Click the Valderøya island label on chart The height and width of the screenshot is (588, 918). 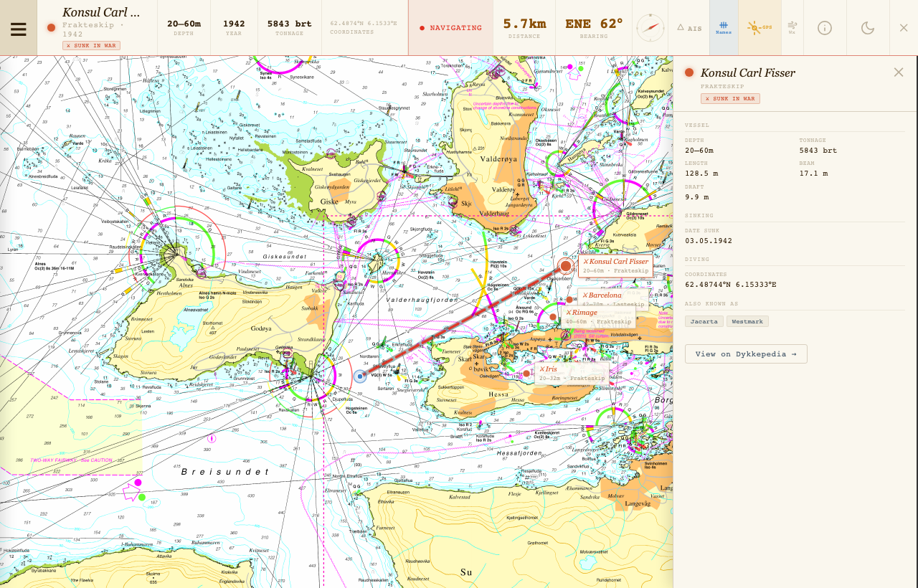[x=499, y=160]
